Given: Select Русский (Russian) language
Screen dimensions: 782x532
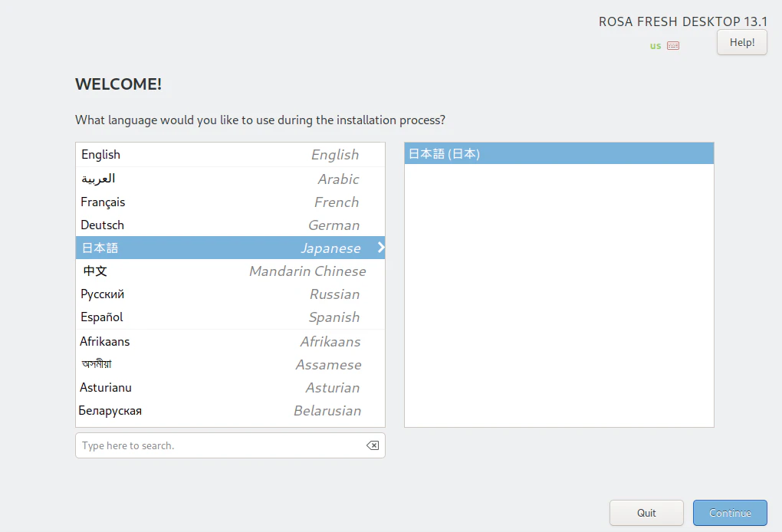Looking at the screenshot, I should click(230, 294).
